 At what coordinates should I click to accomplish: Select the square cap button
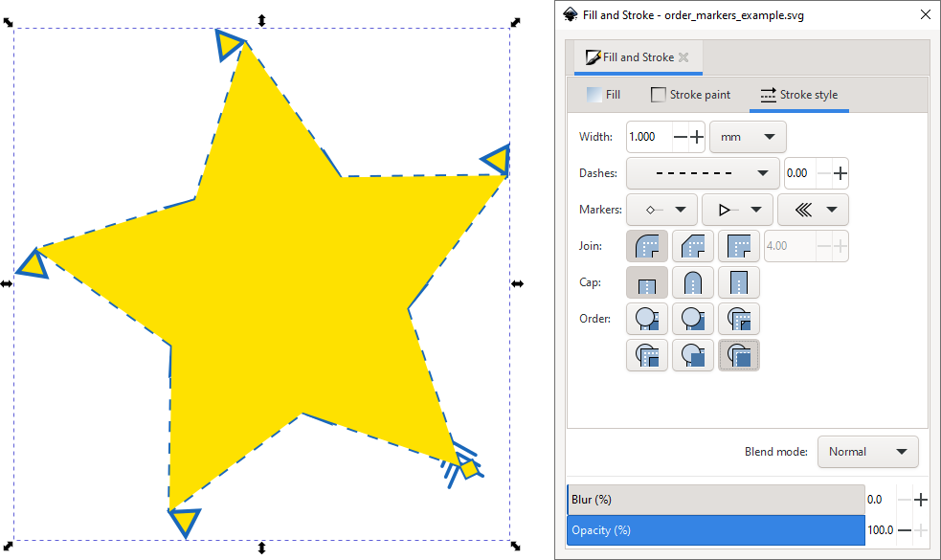coord(739,282)
